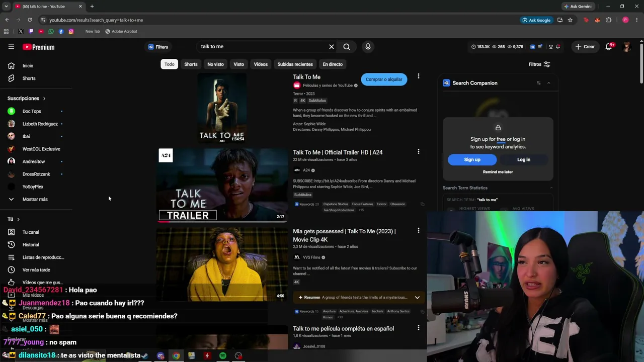
Task: Open the Filtros search filters
Action: [x=539, y=64]
